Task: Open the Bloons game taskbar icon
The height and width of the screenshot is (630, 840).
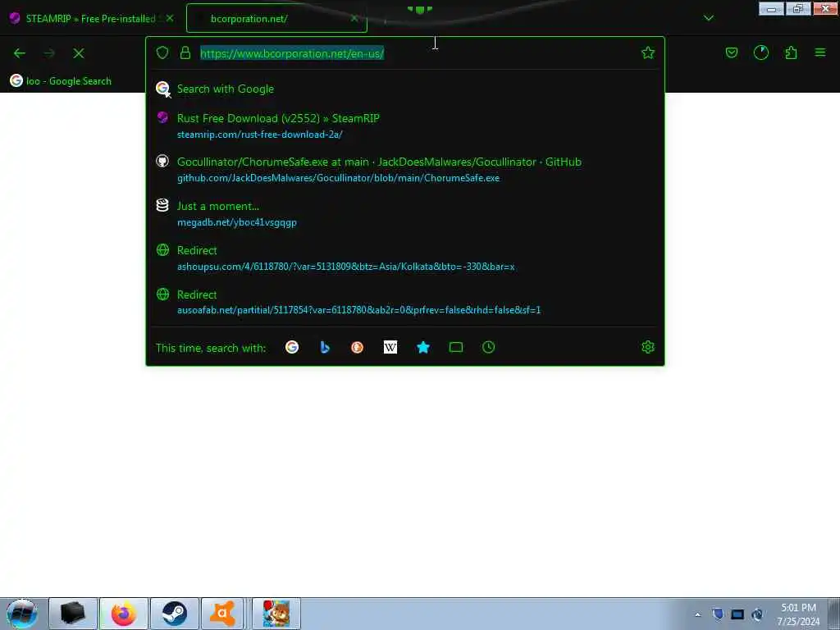Action: click(x=276, y=614)
